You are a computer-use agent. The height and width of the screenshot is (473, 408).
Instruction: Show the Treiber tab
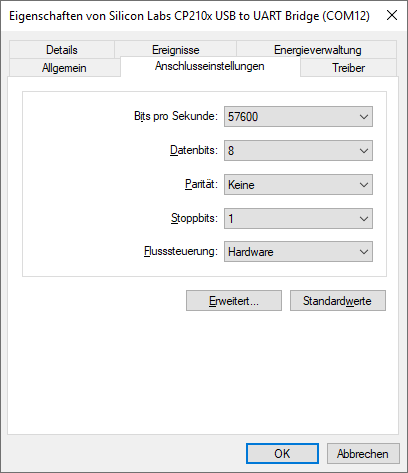348,68
